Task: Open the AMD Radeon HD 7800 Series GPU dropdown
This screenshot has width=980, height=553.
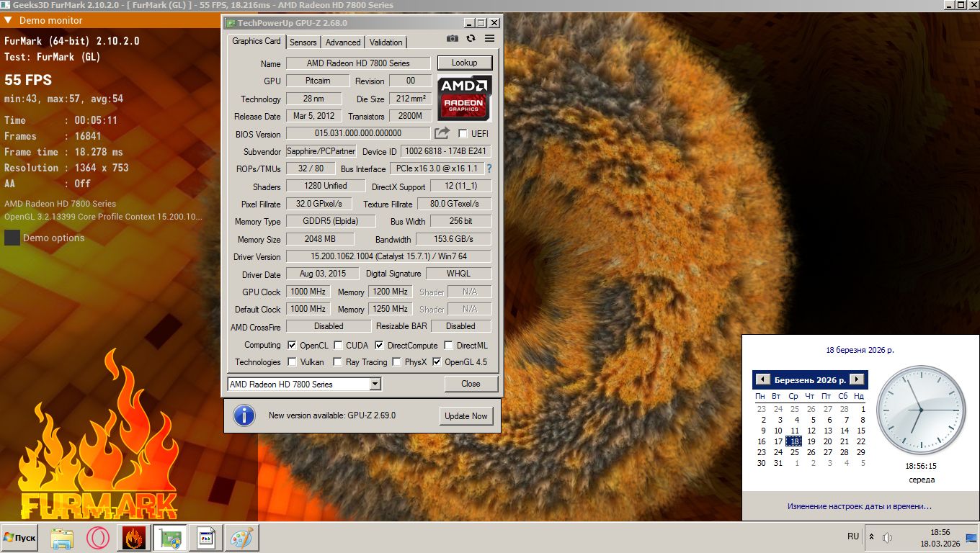Action: pos(375,385)
